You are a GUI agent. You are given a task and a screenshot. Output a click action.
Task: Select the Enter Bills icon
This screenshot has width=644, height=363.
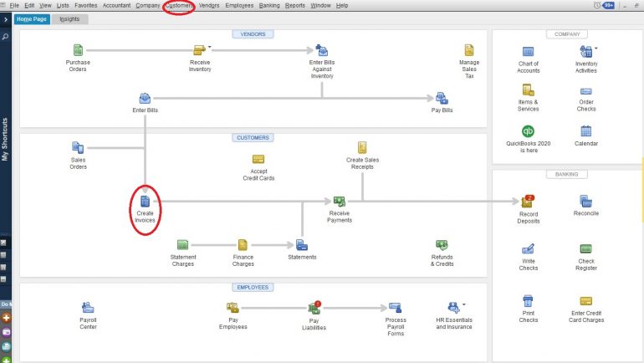tap(145, 99)
